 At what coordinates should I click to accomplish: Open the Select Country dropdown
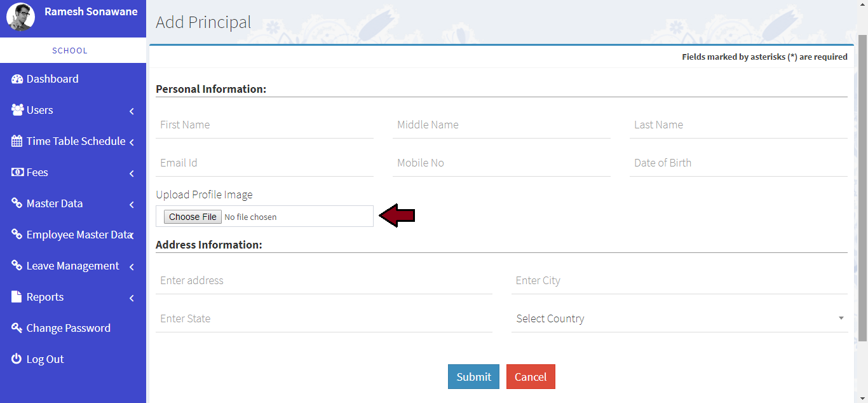coord(679,318)
